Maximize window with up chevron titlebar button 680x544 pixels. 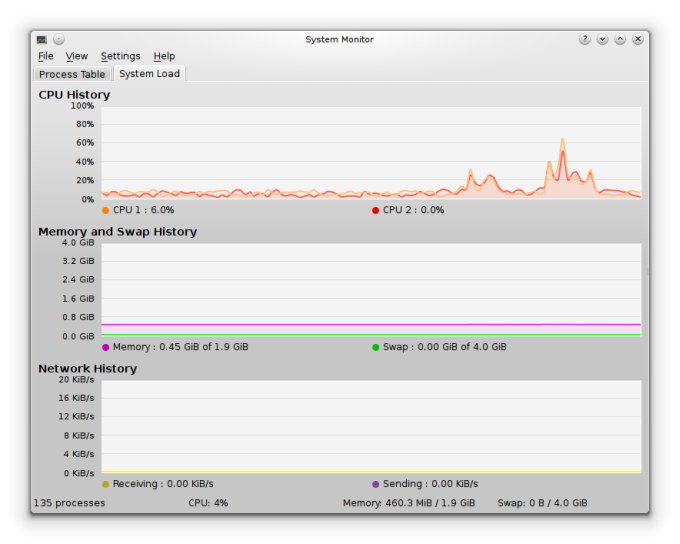point(620,39)
